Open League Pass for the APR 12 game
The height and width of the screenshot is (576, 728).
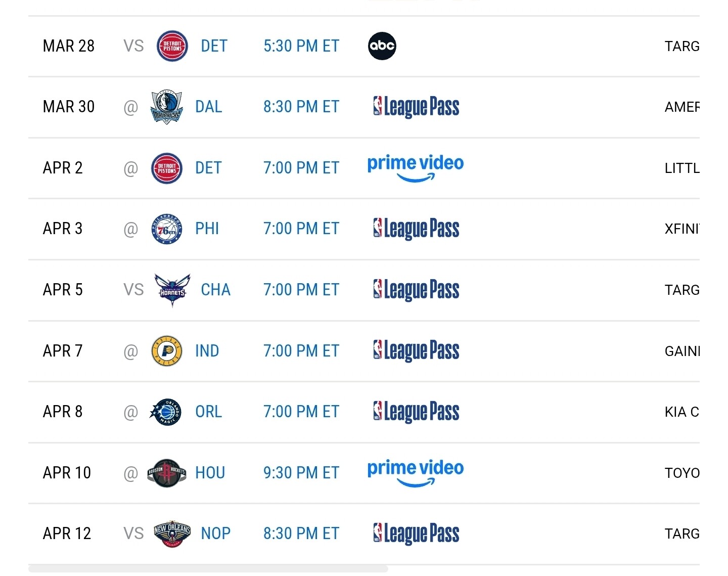416,534
